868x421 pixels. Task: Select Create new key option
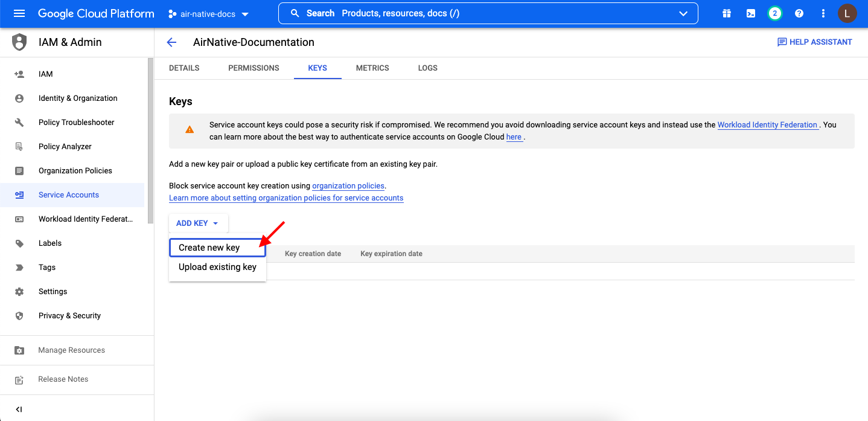click(x=209, y=248)
